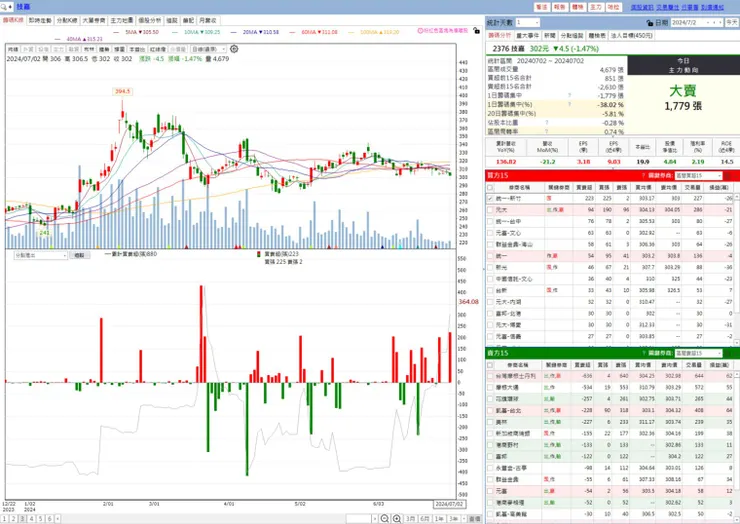Open the 日期 date picker dropdown
Viewport: 740px width, 524px height.
707,23
